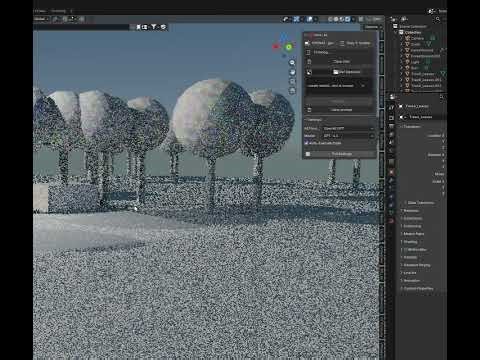Collapse the Collection row in outliner
The image size is (480, 360).
pyautogui.click(x=397, y=32)
